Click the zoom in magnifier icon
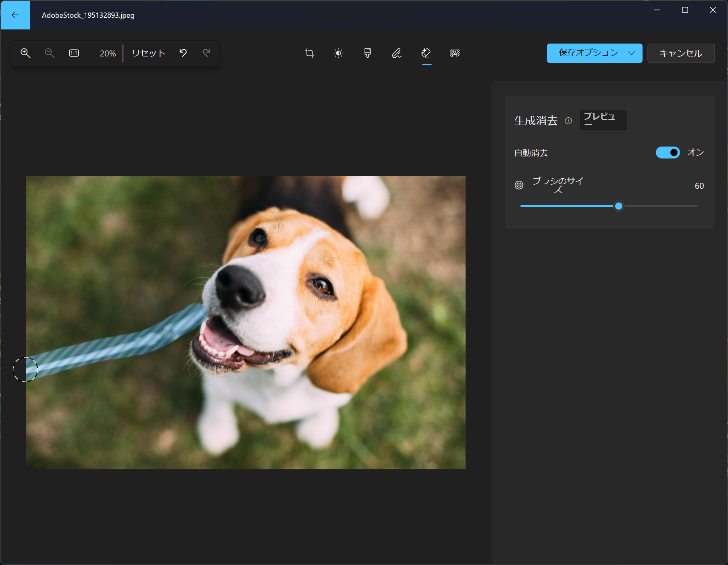The width and height of the screenshot is (728, 565). point(25,53)
